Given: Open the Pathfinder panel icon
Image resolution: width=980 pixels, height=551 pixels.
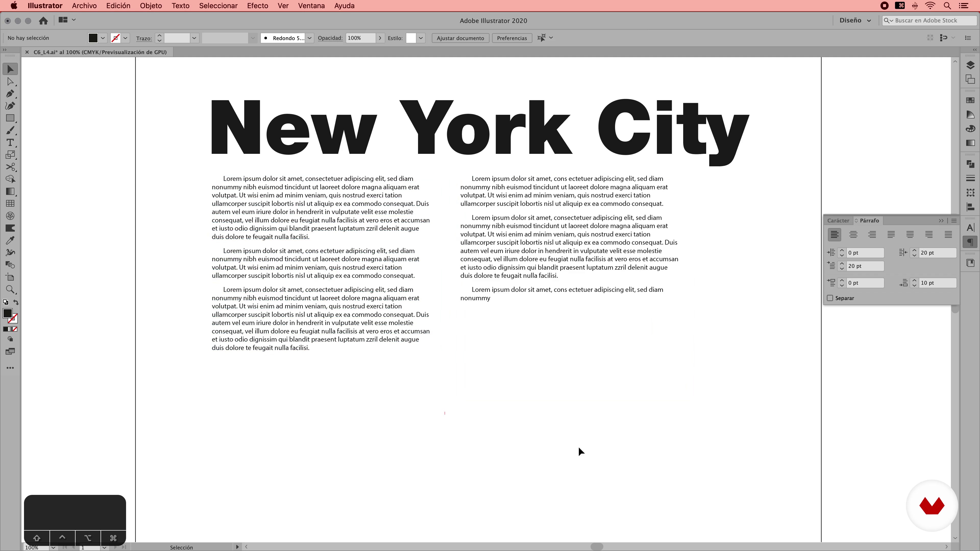Looking at the screenshot, I should (970, 164).
